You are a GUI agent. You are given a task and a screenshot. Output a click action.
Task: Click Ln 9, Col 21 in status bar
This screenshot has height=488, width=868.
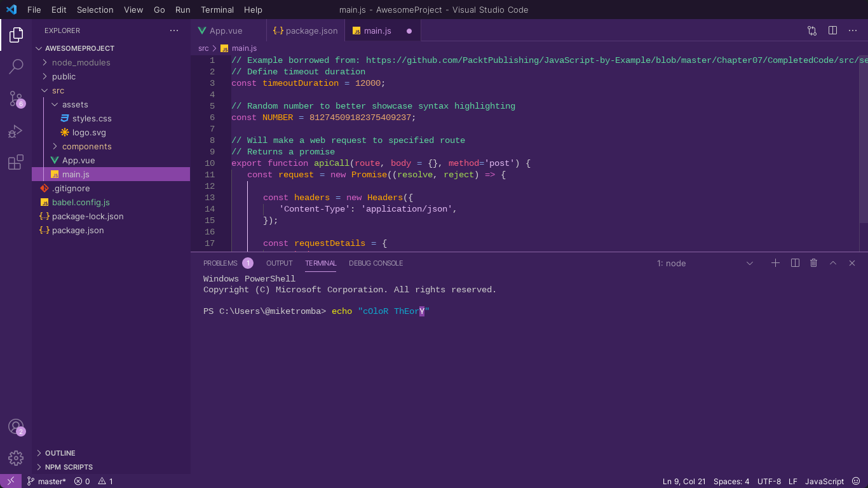pyautogui.click(x=684, y=481)
